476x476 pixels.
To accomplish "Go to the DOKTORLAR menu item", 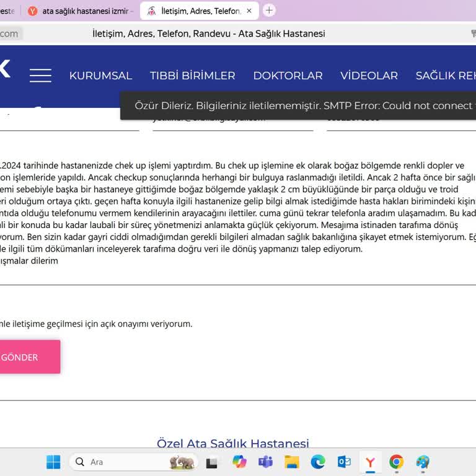I will [288, 76].
